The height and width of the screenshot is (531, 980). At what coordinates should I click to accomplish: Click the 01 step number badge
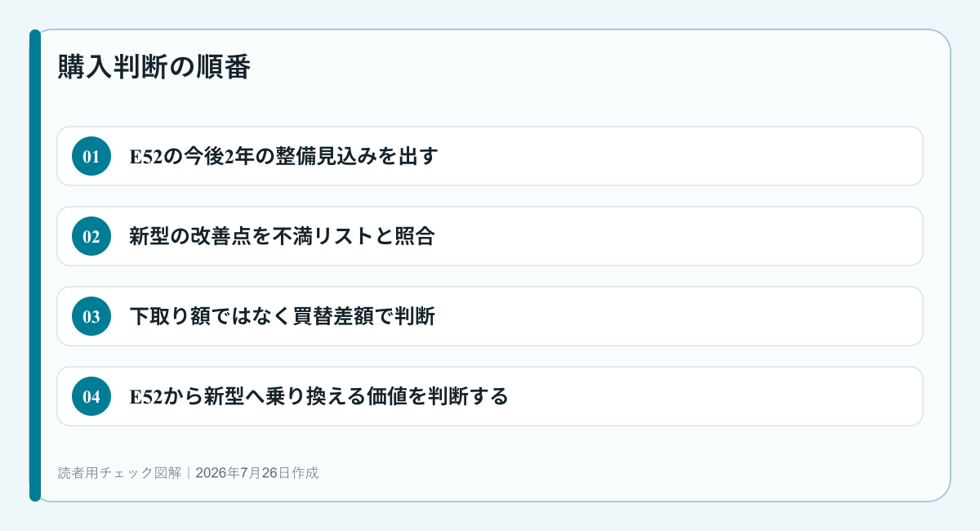coord(91,156)
